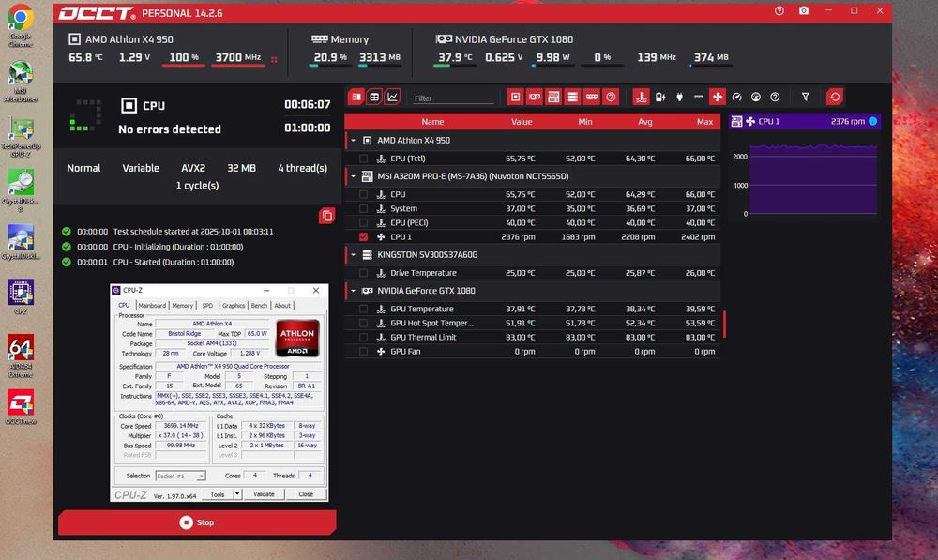Viewport: 938px width, 560px height.
Task: Toggle the current sensors filter icon
Action: click(x=698, y=97)
